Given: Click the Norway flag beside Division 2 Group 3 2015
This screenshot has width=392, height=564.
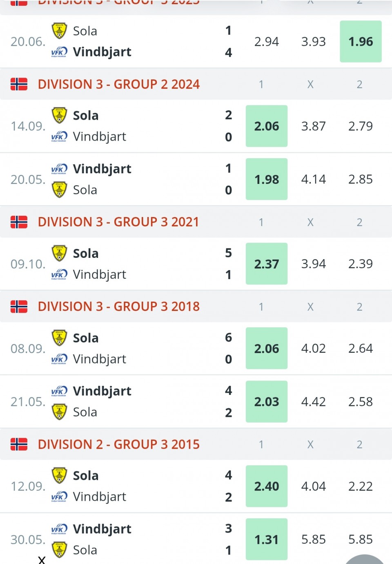Looking at the screenshot, I should 19,444.
